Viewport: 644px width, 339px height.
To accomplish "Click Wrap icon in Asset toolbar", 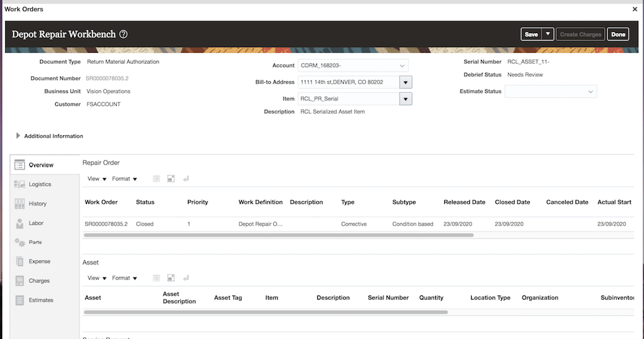I will (186, 278).
